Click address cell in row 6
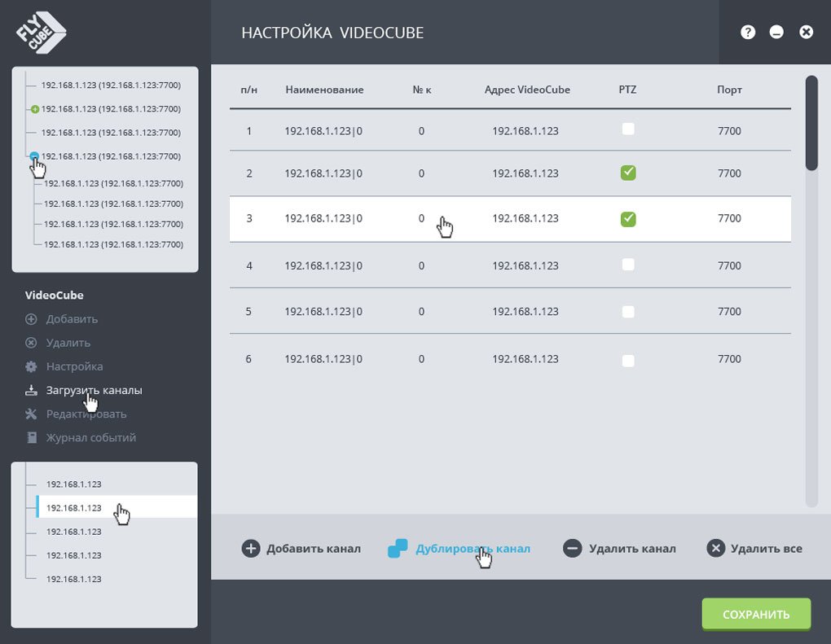This screenshot has height=644, width=831. [x=525, y=358]
